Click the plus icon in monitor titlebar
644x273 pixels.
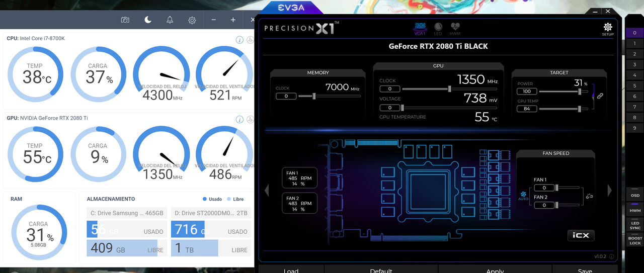233,20
